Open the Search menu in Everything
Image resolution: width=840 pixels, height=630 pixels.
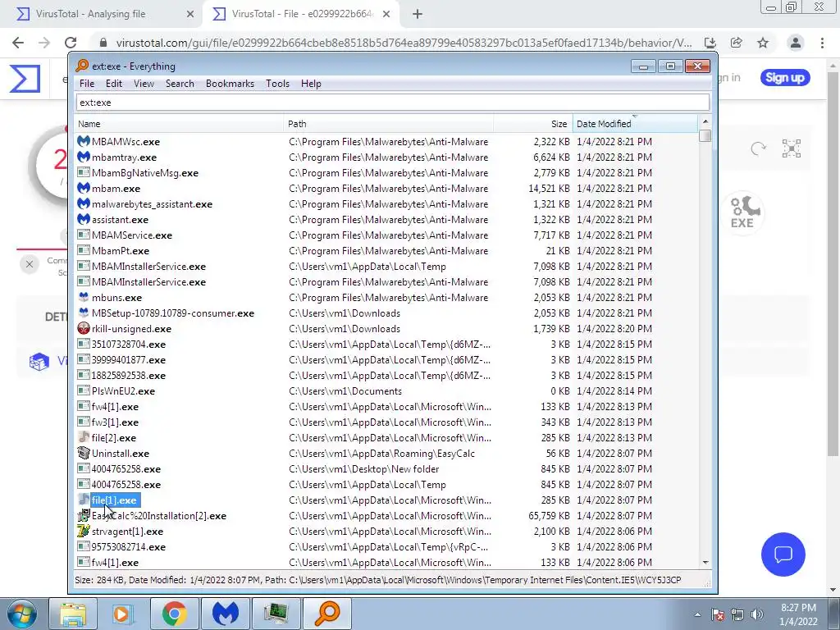[180, 84]
